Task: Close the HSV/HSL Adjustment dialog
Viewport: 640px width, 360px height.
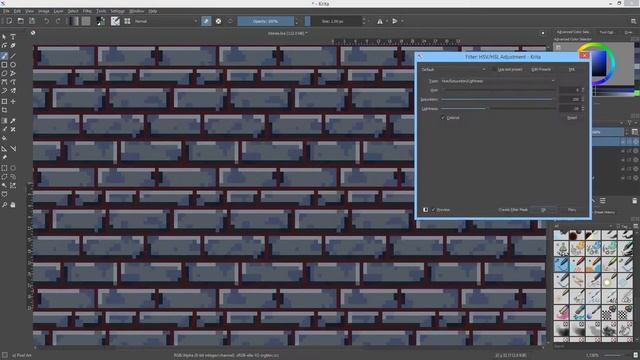Action: 584,56
